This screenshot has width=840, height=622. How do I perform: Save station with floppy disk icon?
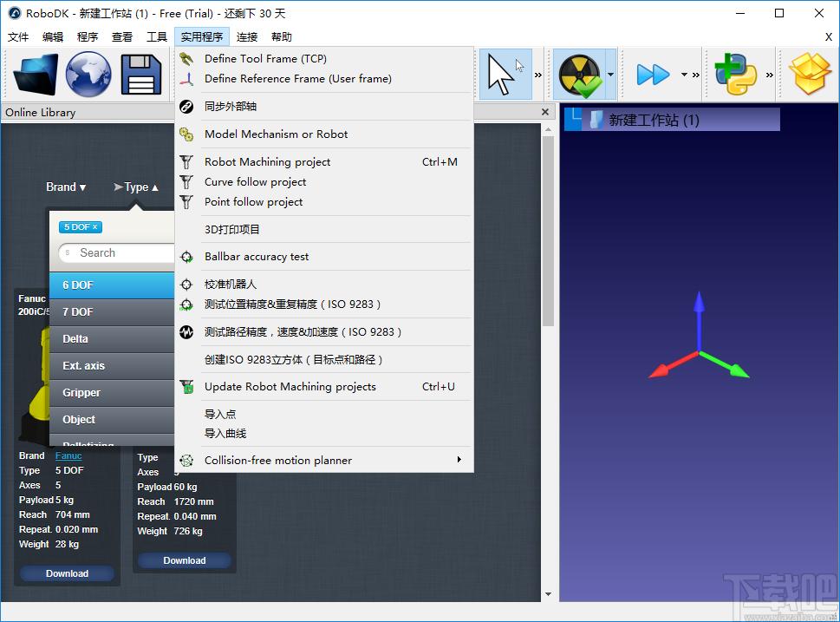(141, 75)
